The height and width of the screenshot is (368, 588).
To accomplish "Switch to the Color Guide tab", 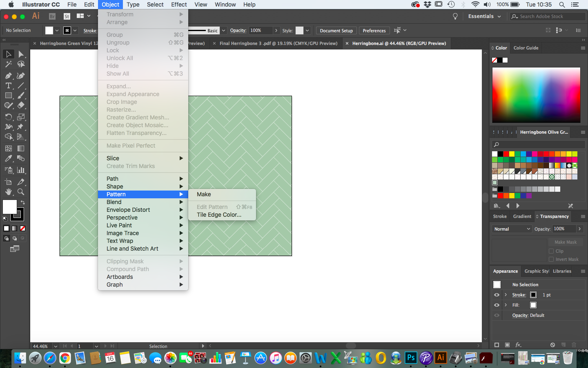I will [x=526, y=48].
